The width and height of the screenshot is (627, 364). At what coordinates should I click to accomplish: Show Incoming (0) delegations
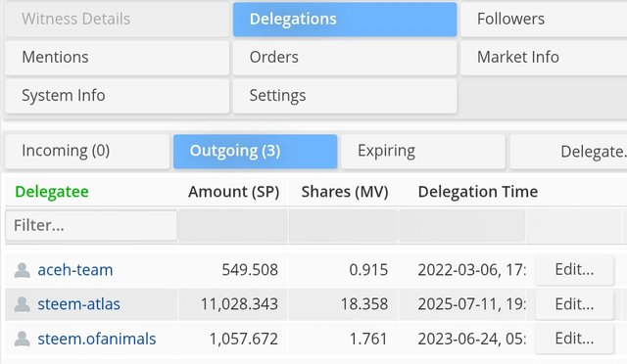pos(87,151)
